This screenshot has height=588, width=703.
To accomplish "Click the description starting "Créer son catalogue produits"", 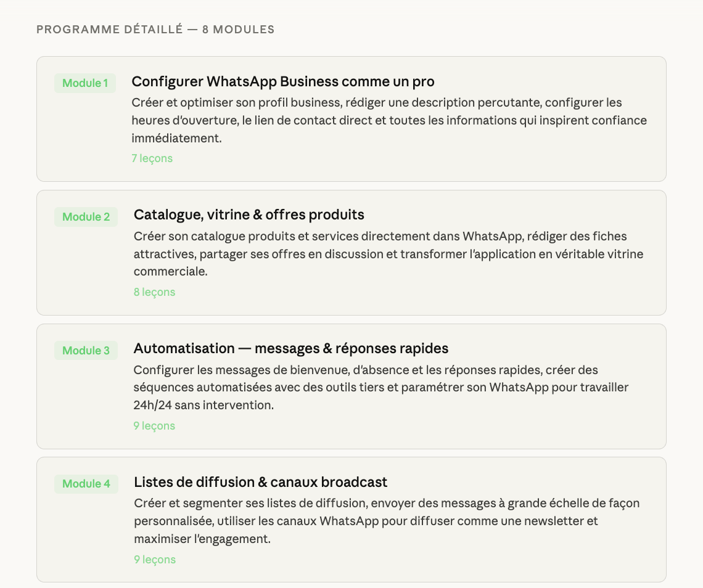I will click(388, 254).
